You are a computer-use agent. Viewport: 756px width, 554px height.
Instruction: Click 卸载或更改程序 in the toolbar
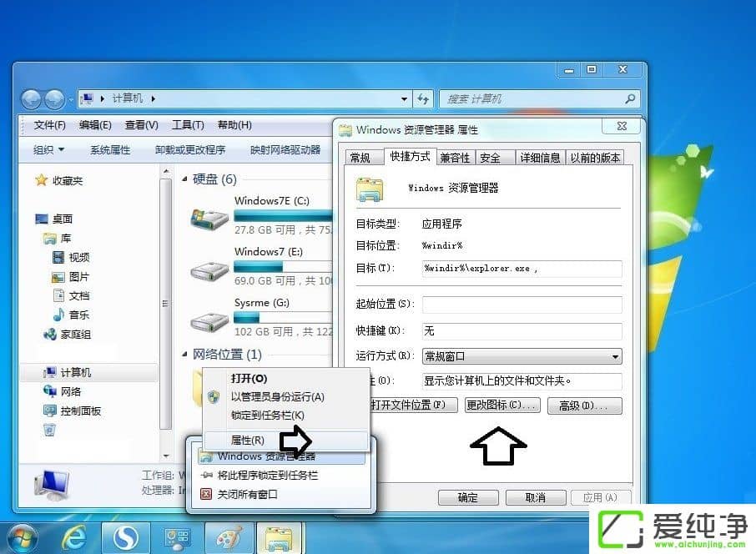click(x=190, y=150)
